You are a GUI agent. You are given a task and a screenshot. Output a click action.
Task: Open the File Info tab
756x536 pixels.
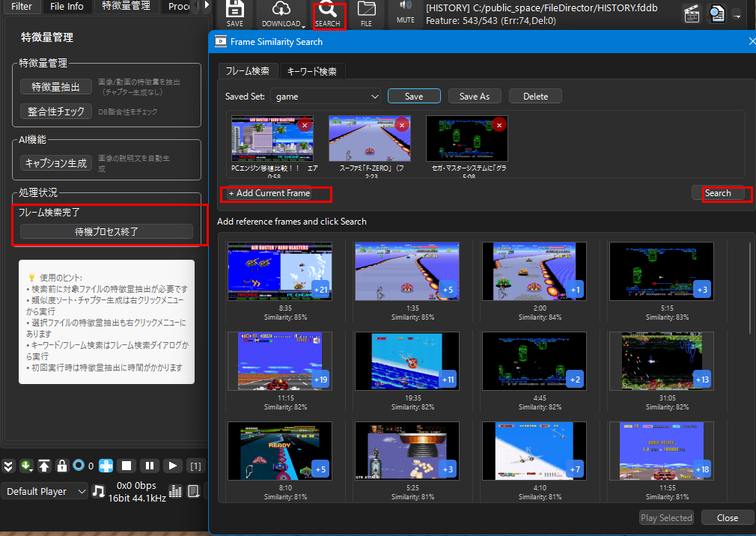tap(67, 7)
